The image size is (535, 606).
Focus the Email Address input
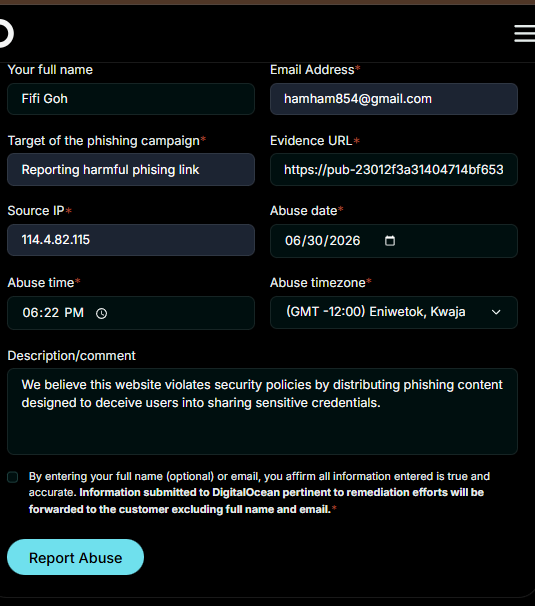[x=394, y=99]
